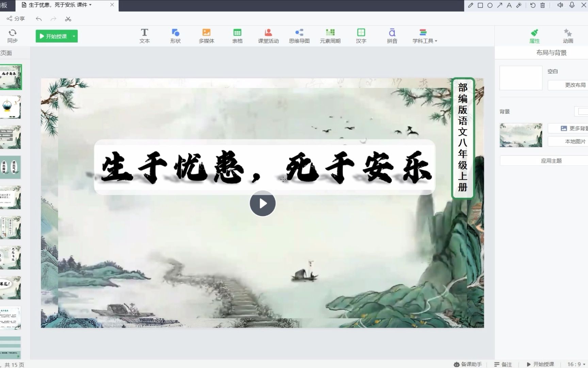Mute audio with the speaker icon
This screenshot has width=588, height=368.
[559, 5]
